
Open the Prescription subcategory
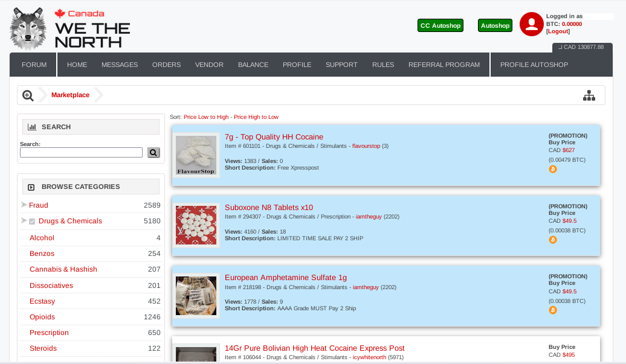(x=49, y=333)
